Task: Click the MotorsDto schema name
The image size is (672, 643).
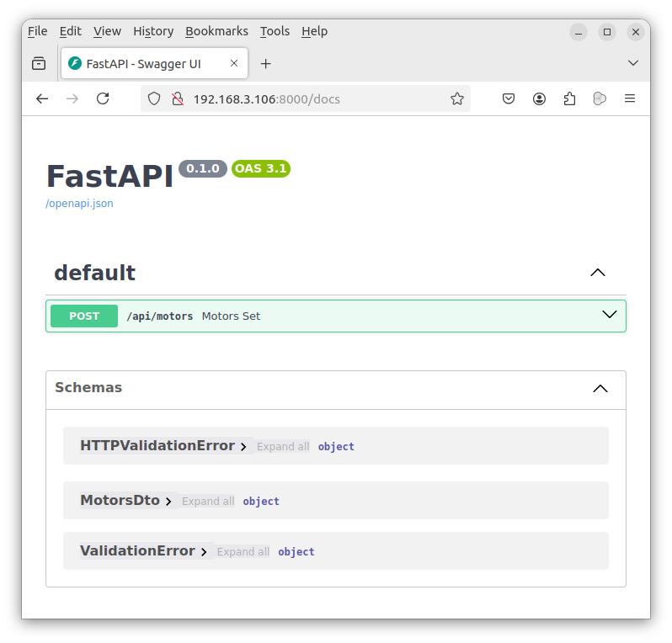Action: pos(120,501)
